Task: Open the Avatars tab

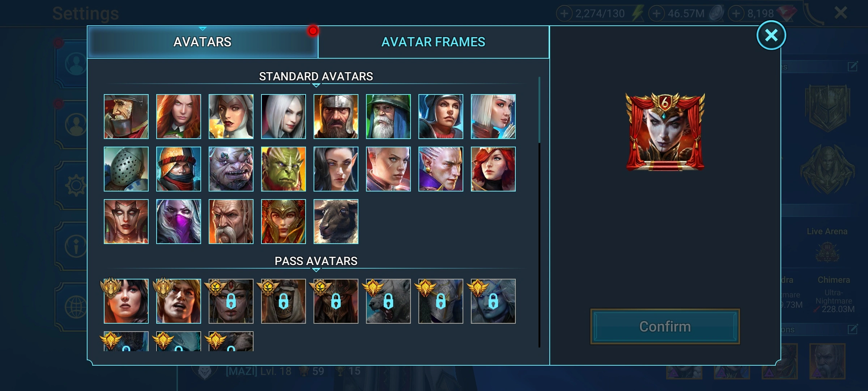Action: click(x=203, y=42)
